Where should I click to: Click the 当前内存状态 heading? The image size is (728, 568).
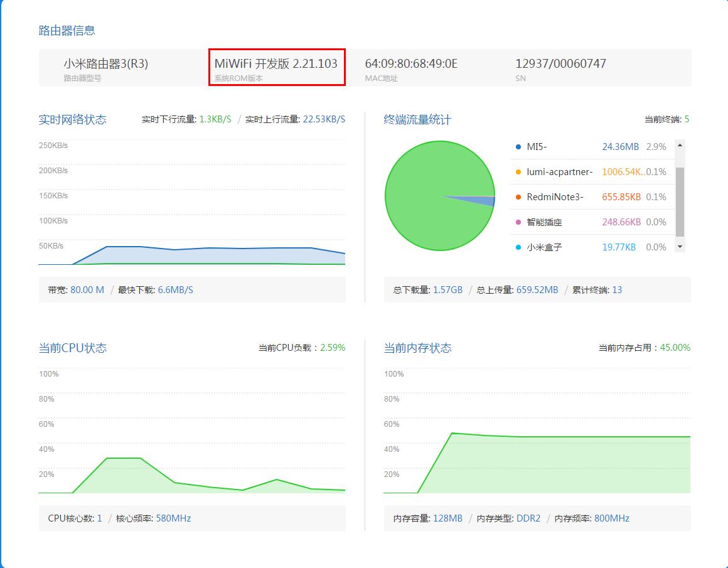(417, 348)
